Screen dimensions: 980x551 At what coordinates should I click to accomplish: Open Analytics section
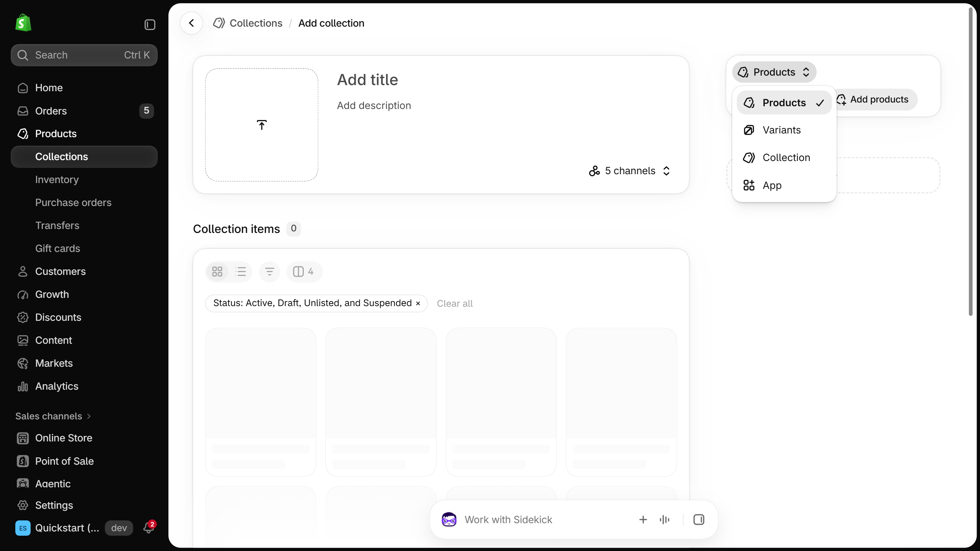(x=84, y=386)
